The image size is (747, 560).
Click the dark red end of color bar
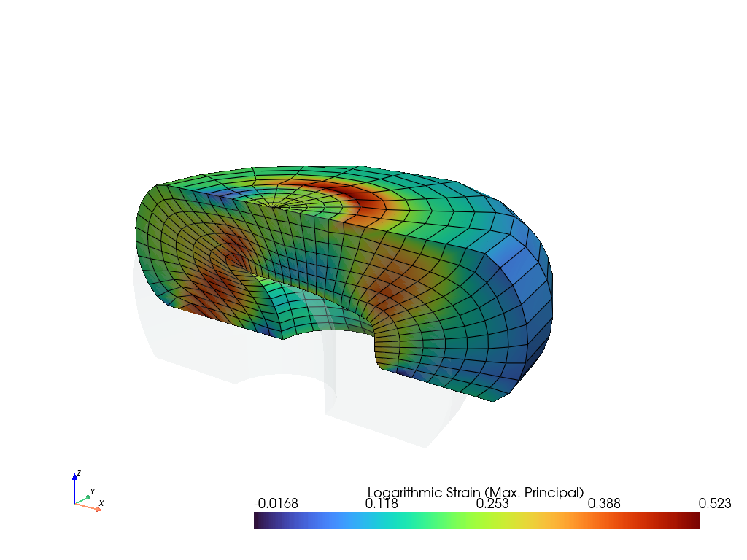click(691, 520)
